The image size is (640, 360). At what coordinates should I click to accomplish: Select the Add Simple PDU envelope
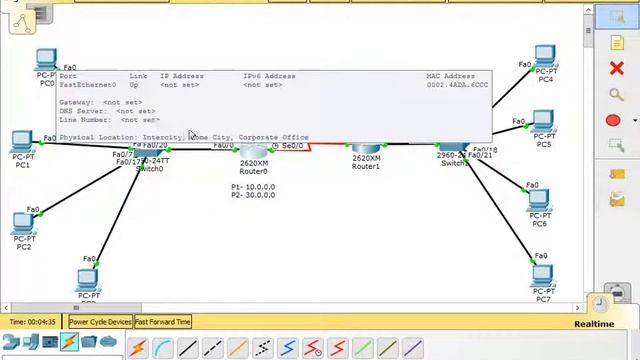pos(617,175)
